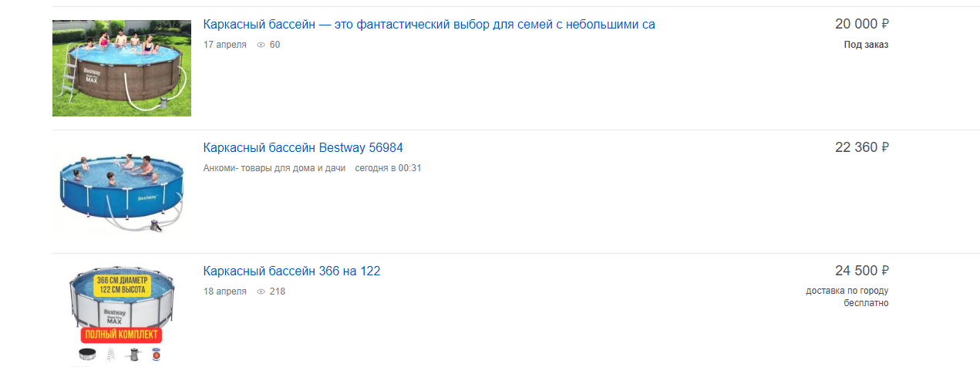Image resolution: width=980 pixels, height=374 pixels.
Task: Click the view count 218
Action: pos(277,291)
